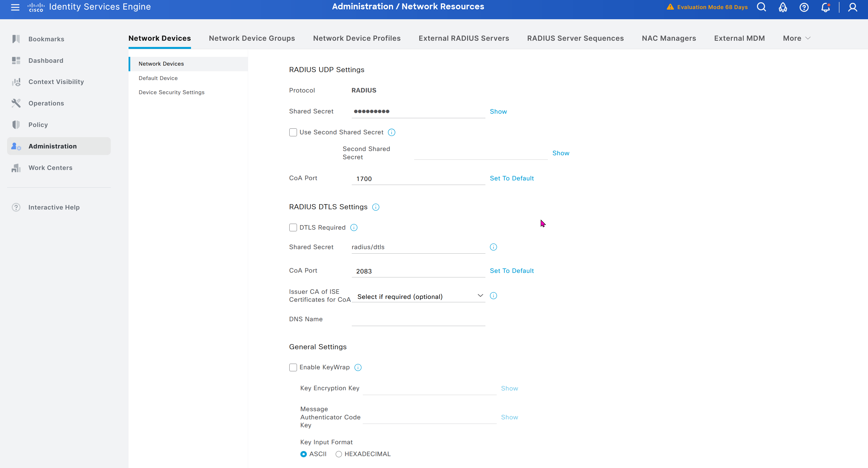The width and height of the screenshot is (868, 468).
Task: Click the search magnifier icon in header
Action: tap(761, 7)
